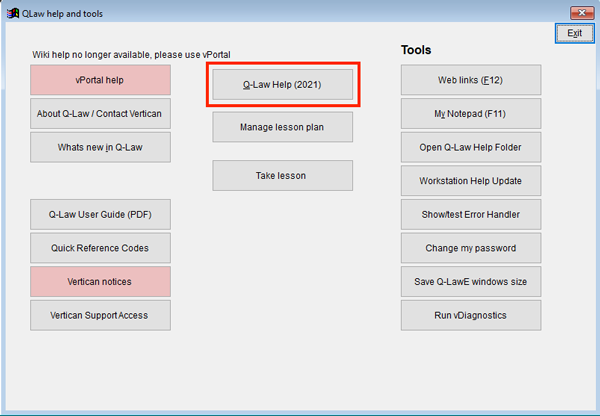View Quick Reference Codes
600x416 pixels.
(100, 248)
